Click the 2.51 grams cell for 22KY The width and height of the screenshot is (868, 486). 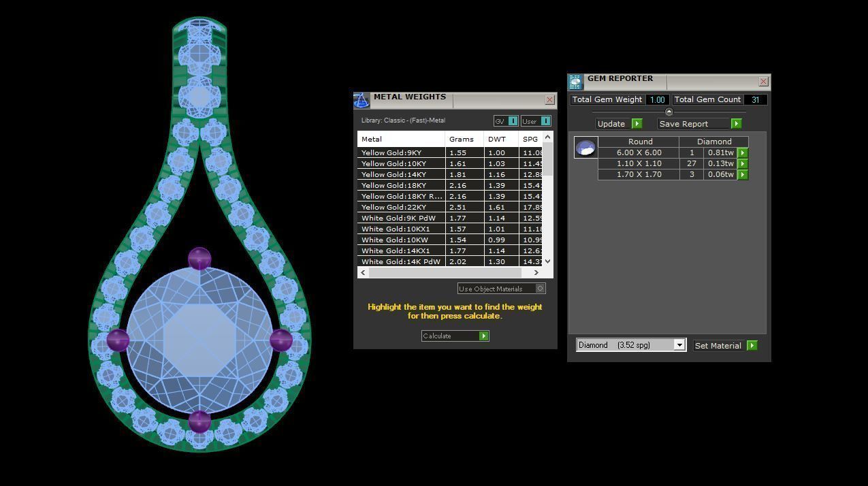[465, 208]
